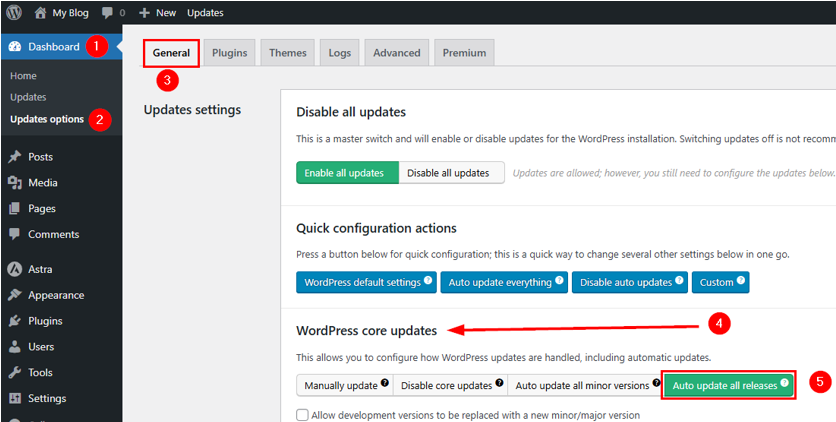Switch to the Plugins tab
The width and height of the screenshot is (836, 422).
click(x=230, y=53)
